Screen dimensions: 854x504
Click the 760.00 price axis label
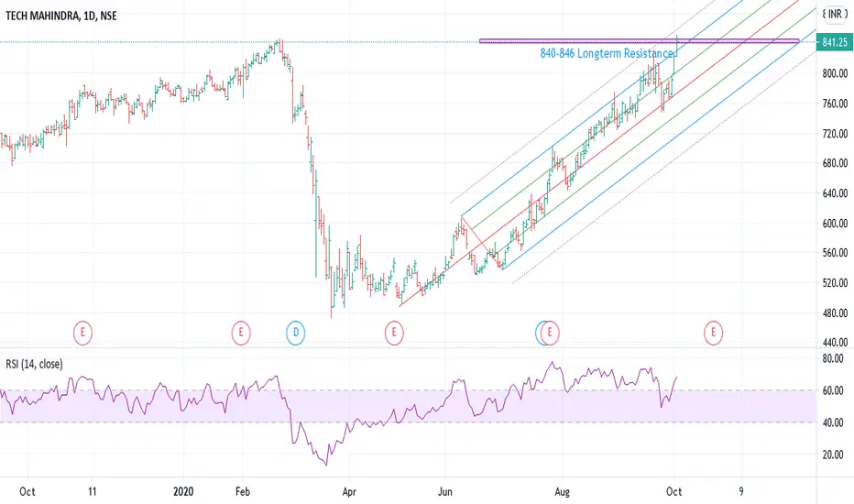pos(835,103)
